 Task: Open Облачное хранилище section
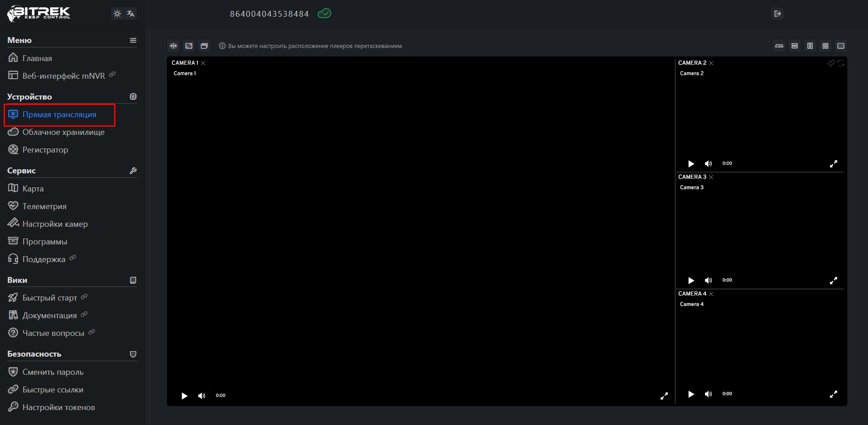[56, 132]
